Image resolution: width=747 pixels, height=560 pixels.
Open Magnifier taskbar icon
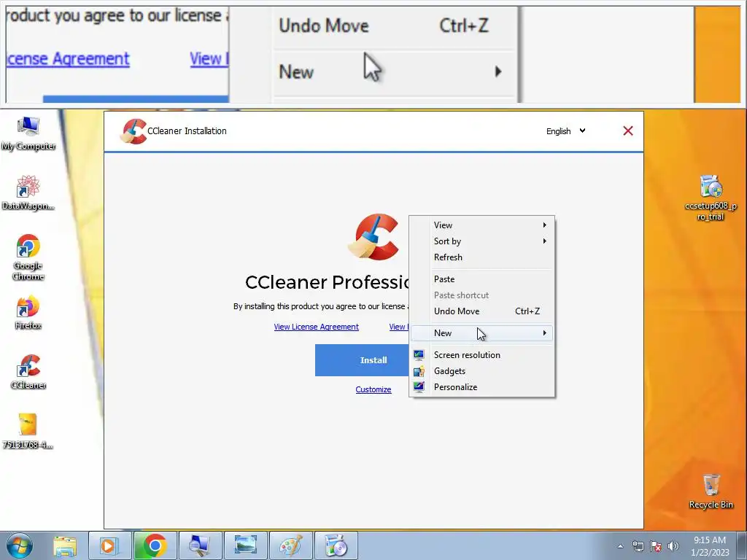coord(200,545)
